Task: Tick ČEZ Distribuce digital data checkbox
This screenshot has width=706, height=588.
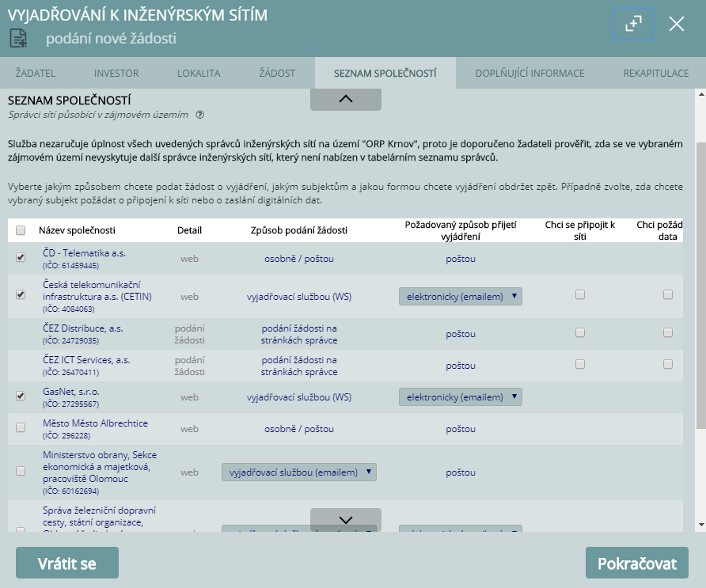Action: (x=668, y=332)
